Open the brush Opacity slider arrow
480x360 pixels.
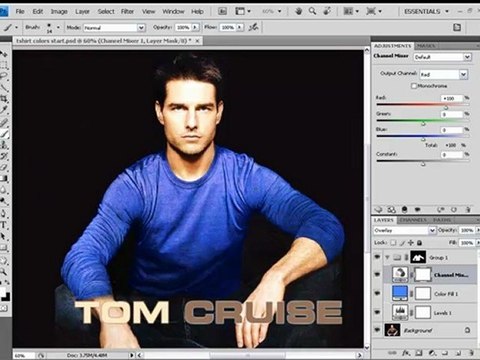(x=195, y=27)
